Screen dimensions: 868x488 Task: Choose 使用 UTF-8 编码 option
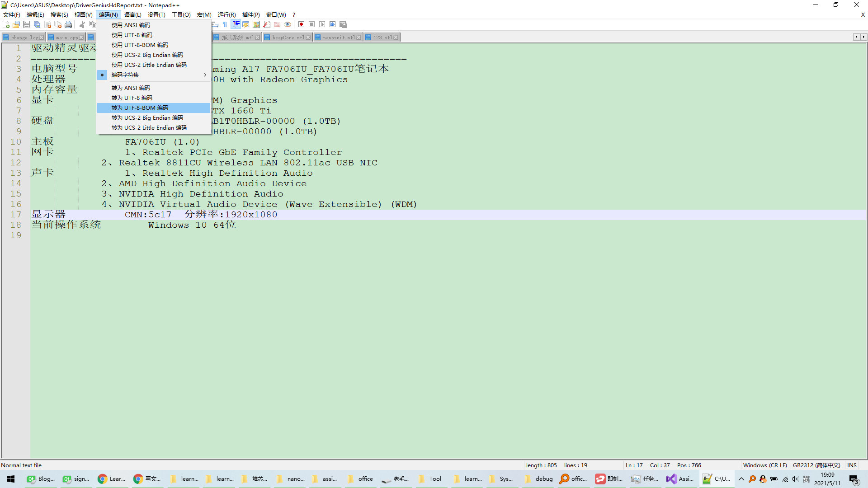132,35
